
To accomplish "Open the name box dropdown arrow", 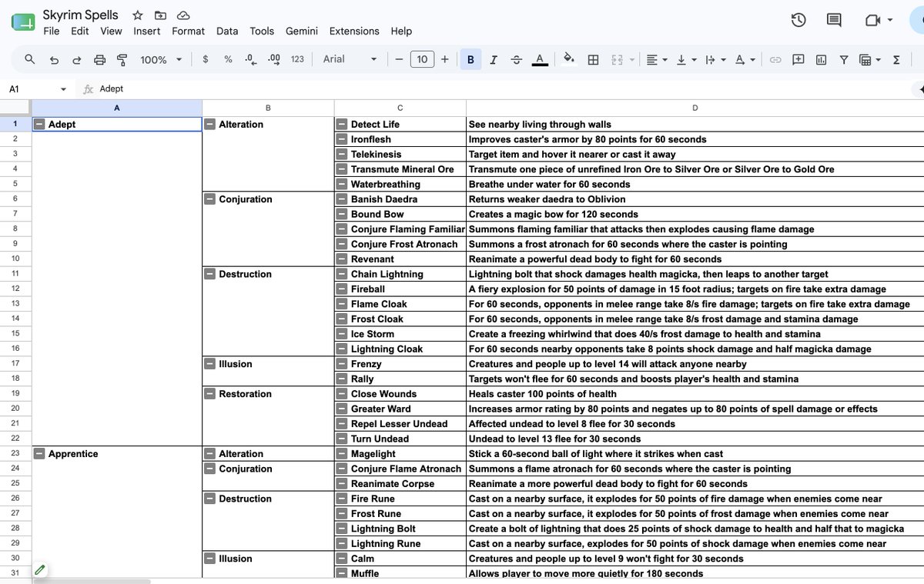I will pyautogui.click(x=63, y=89).
